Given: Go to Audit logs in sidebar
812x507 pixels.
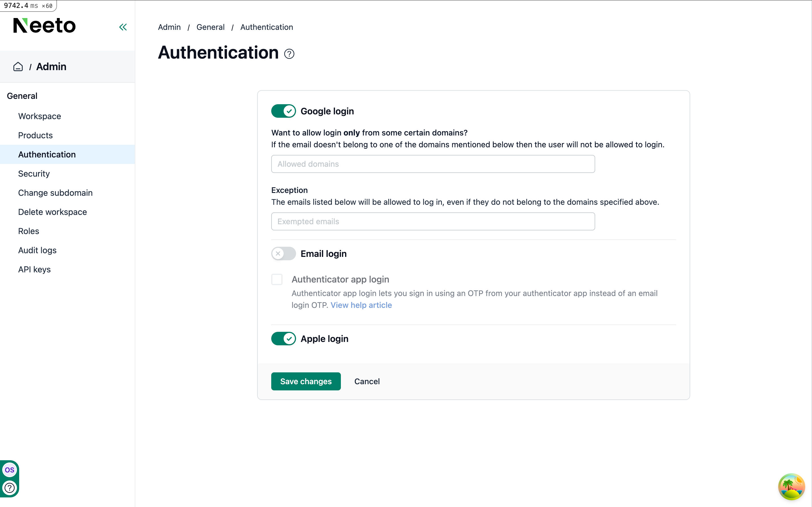Looking at the screenshot, I should click(37, 250).
